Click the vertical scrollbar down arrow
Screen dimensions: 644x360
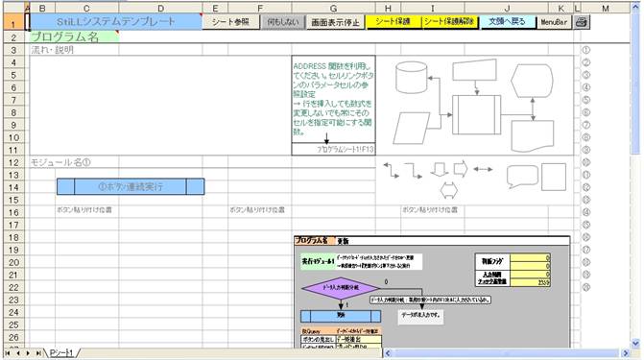point(635,343)
